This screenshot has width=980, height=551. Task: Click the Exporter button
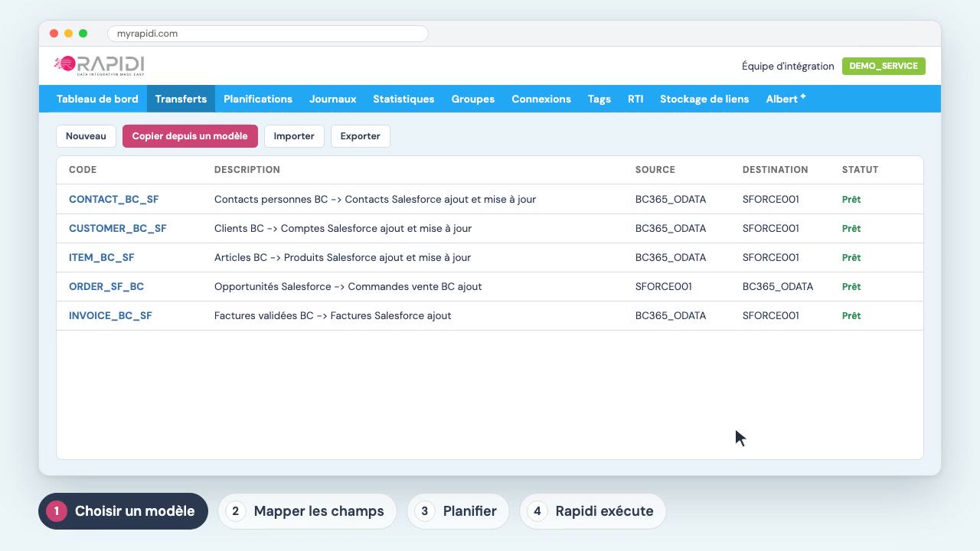361,136
